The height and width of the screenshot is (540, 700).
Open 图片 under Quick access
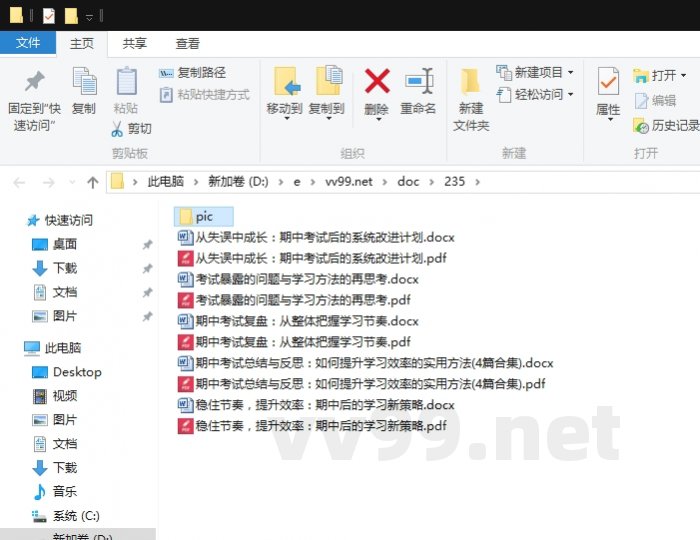click(x=54, y=316)
